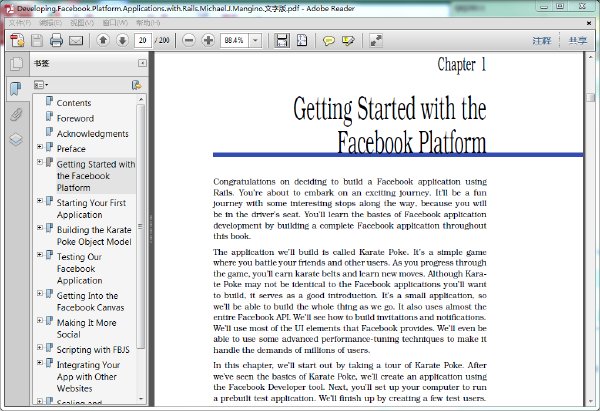
Task: Send file by email envelope icon
Action: click(76, 40)
